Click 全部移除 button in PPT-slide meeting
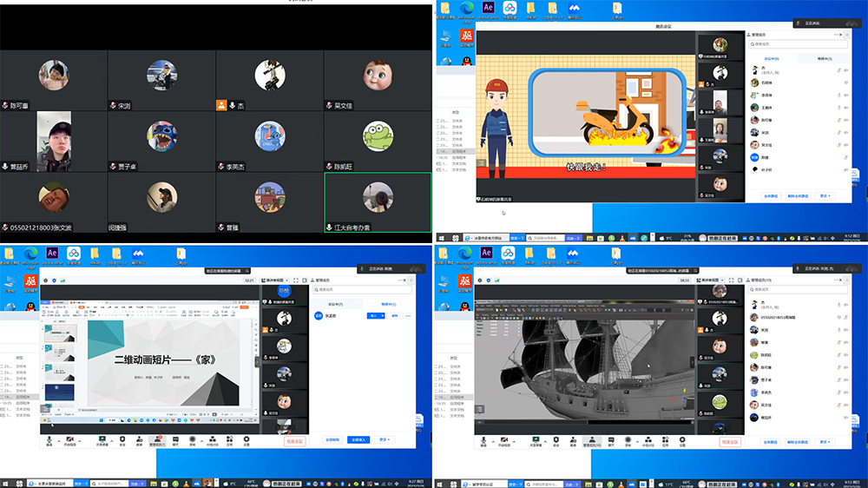The height and width of the screenshot is (488, 868). coord(332,440)
